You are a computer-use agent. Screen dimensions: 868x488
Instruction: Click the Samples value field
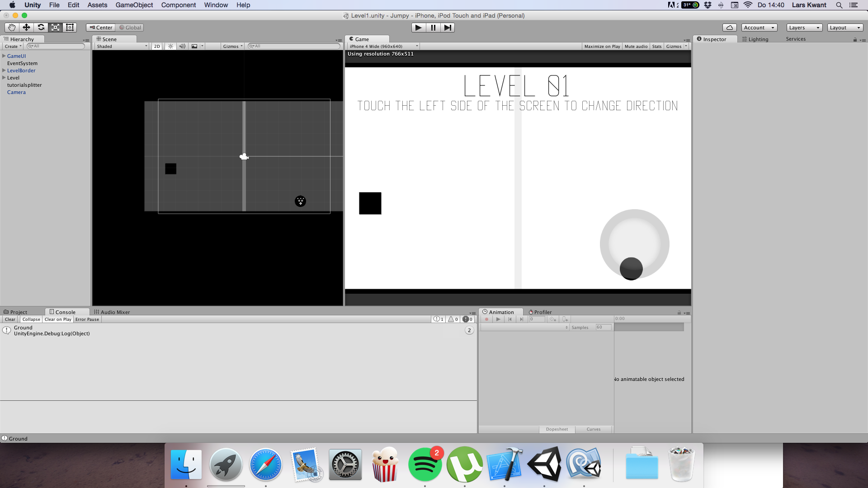(603, 327)
